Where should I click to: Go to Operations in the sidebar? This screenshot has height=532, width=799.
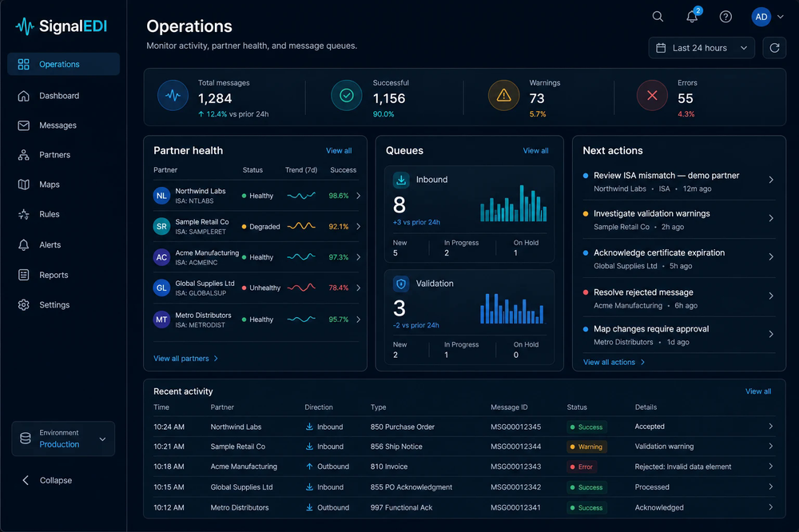(63, 64)
